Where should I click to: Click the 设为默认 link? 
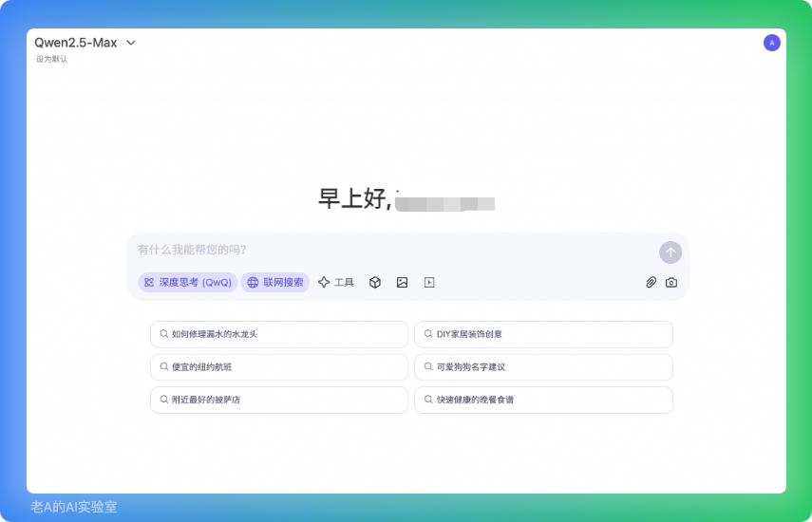click(x=52, y=59)
